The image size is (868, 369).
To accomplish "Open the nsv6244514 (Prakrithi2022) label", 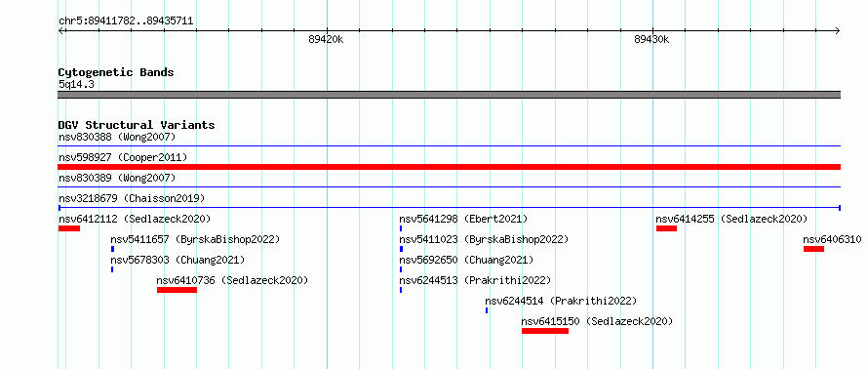I will (562, 301).
